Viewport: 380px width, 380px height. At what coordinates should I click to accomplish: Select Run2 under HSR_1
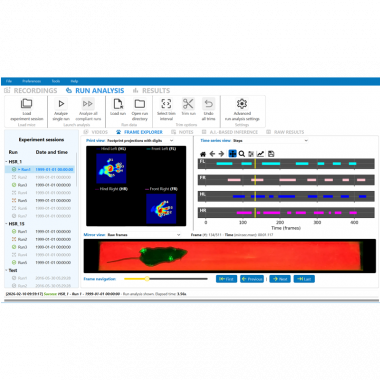coord(41,177)
